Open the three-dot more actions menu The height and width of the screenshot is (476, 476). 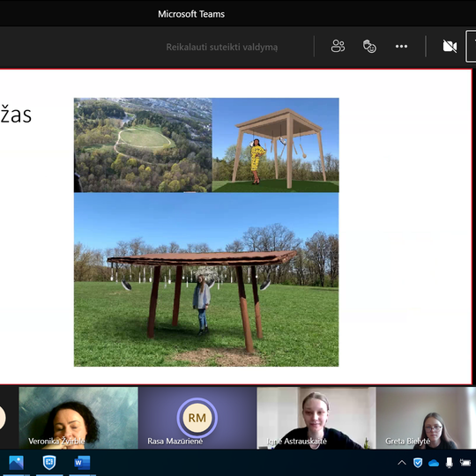[x=401, y=47]
